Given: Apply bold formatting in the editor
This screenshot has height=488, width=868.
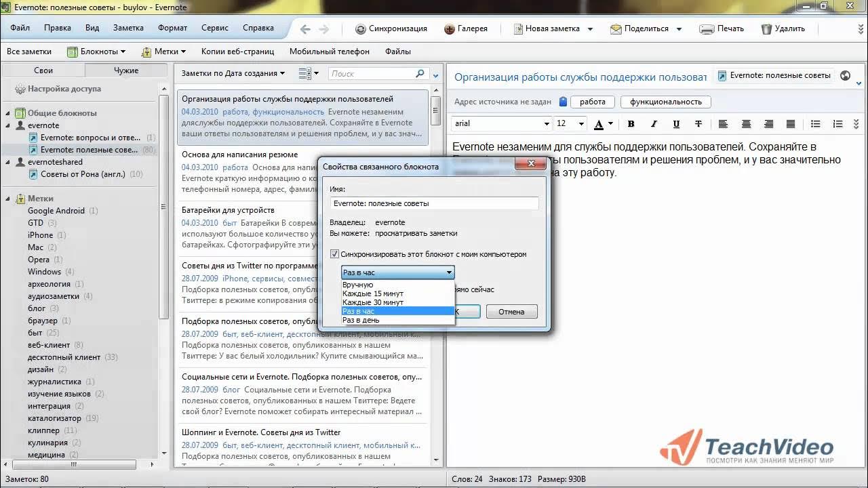Looking at the screenshot, I should (x=631, y=124).
